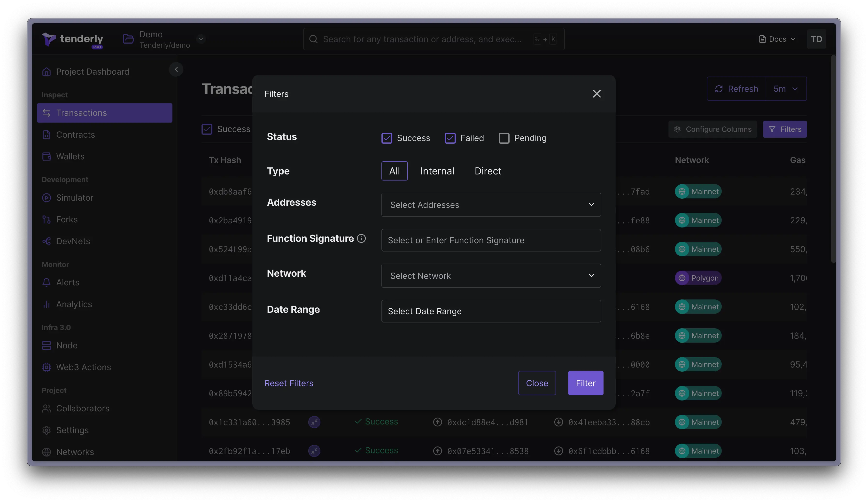The width and height of the screenshot is (868, 502).
Task: Click the Refresh button
Action: tap(736, 89)
